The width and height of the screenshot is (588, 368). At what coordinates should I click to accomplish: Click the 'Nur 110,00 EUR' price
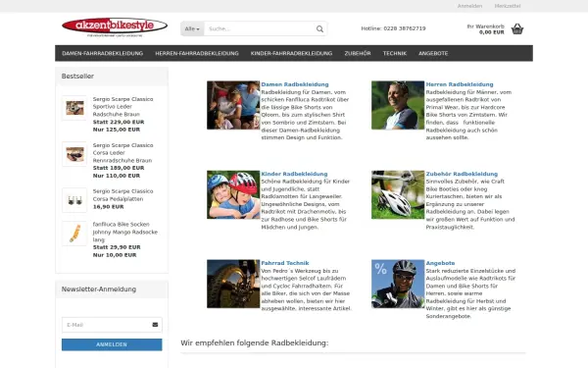click(117, 176)
